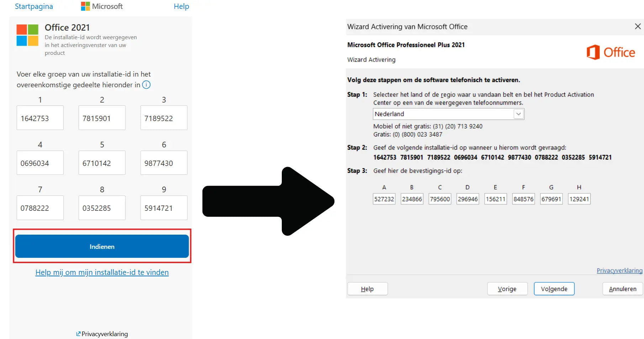Click the Office logo in the wizard
644x339 pixels.
point(611,52)
